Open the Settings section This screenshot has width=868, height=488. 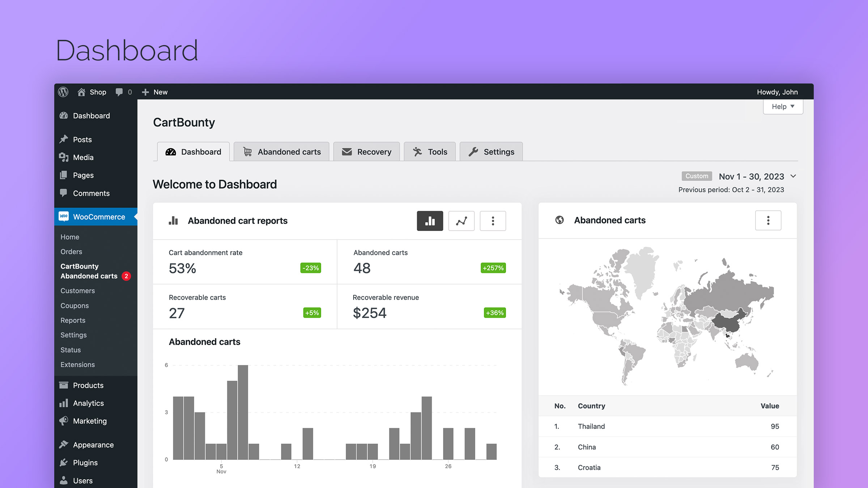pyautogui.click(x=491, y=151)
